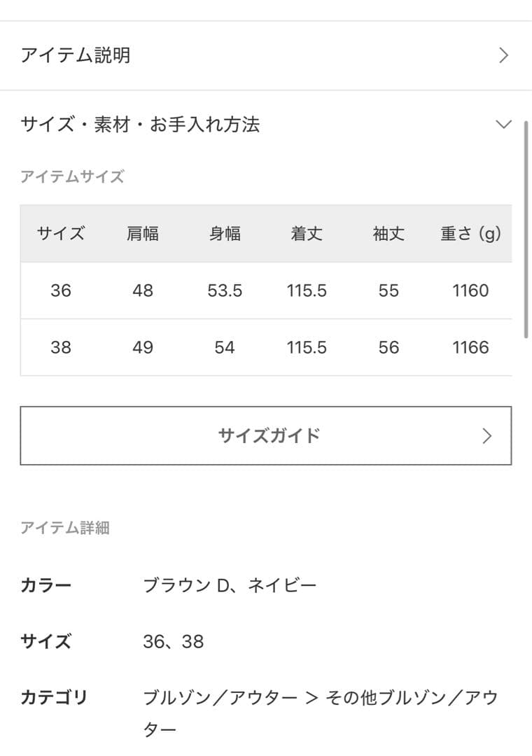The height and width of the screenshot is (756, 532).
Task: Open the アイテム説明 section chevron
Action: coord(503,55)
